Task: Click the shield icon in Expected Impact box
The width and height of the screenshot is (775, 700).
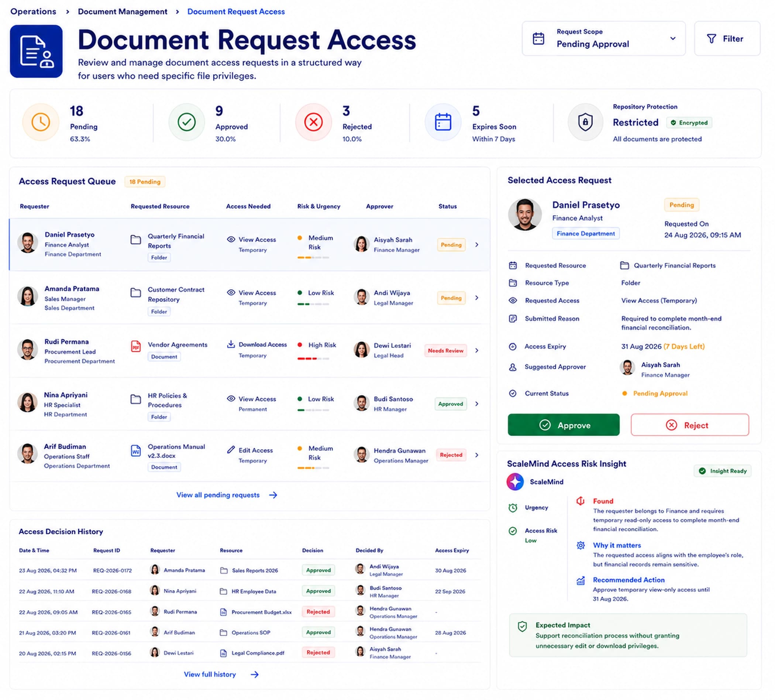Action: [522, 627]
